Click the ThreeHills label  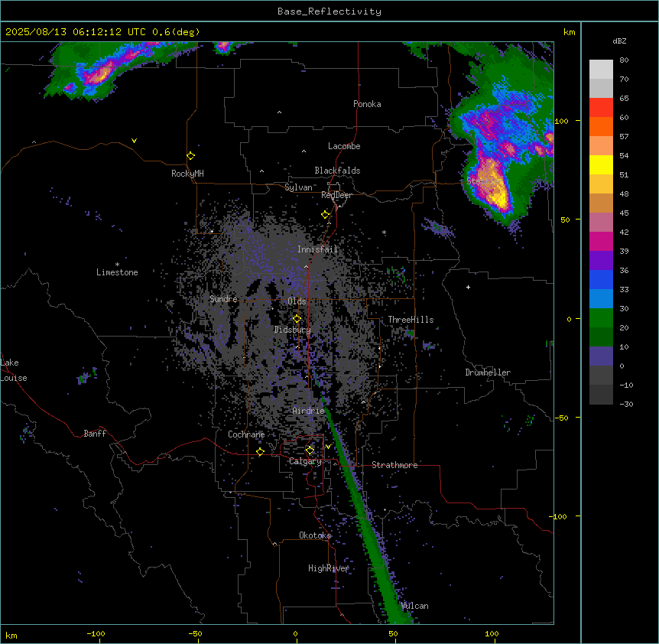pyautogui.click(x=411, y=320)
